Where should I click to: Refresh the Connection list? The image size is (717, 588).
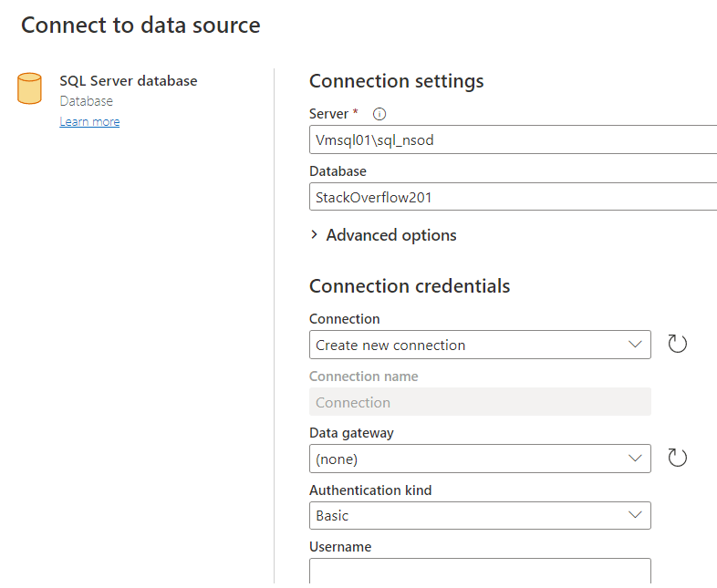point(677,345)
